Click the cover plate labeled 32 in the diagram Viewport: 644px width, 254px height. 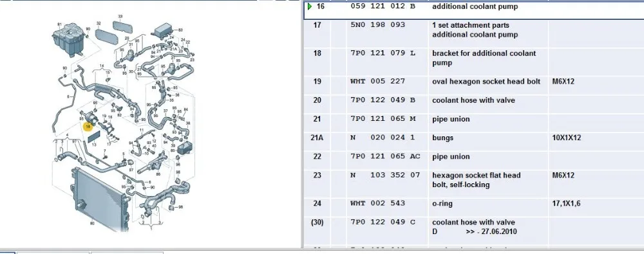coord(107,36)
